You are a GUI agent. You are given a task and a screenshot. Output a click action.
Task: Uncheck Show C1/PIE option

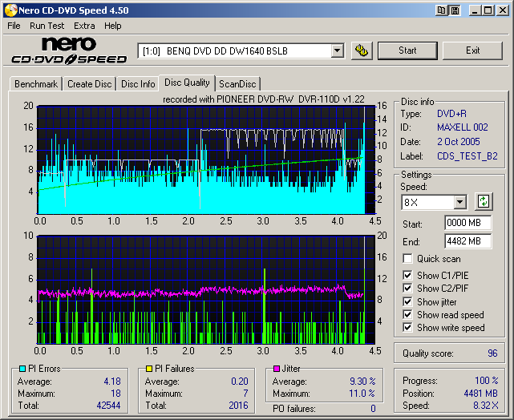tap(408, 276)
